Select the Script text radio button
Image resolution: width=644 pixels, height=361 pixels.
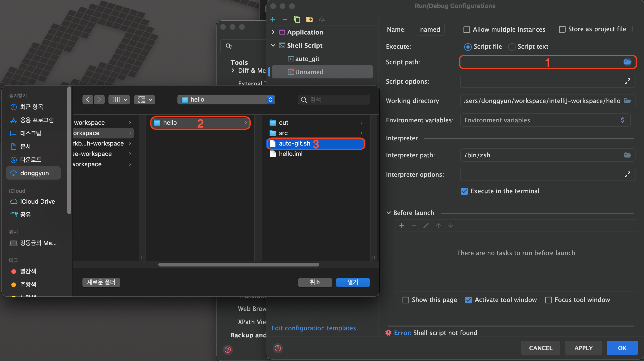tap(511, 47)
